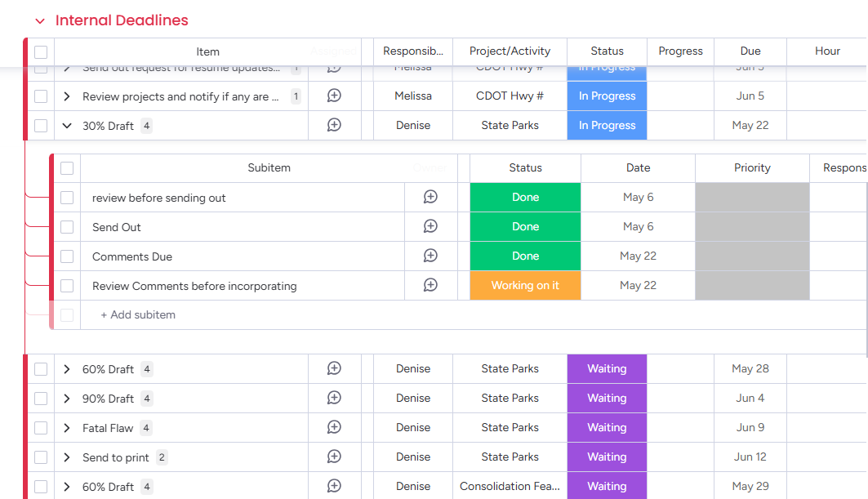Image resolution: width=868 pixels, height=499 pixels.
Task: Open updates for Send to print item
Action: pos(334,457)
